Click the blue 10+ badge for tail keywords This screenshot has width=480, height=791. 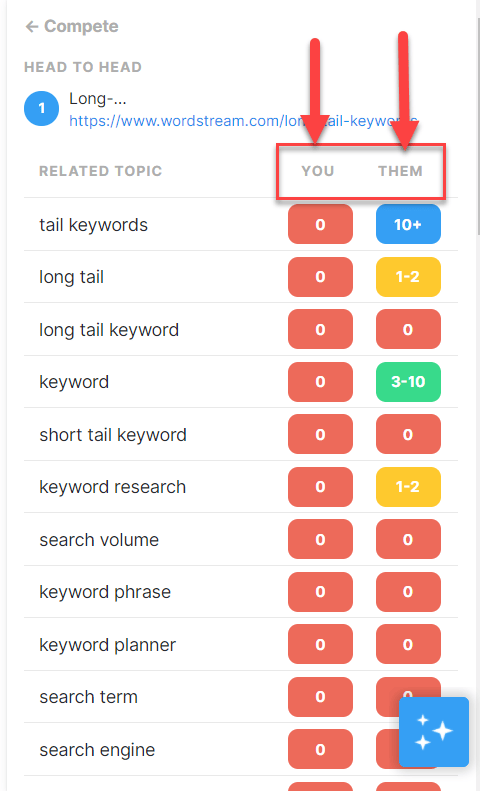[408, 224]
